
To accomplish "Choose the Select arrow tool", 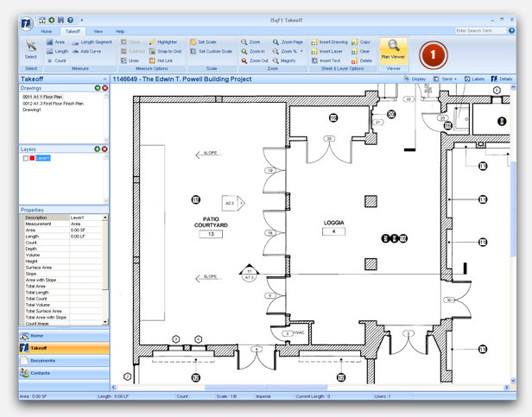I will click(31, 48).
